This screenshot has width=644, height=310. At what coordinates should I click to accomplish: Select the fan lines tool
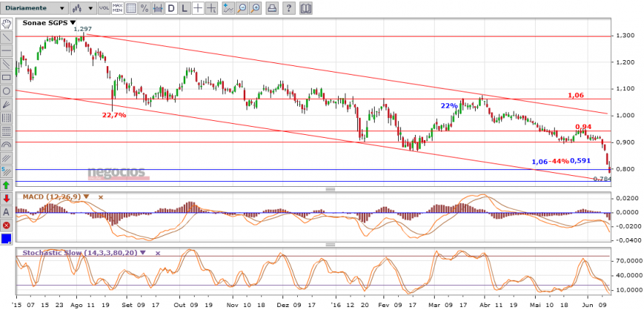coord(6,104)
